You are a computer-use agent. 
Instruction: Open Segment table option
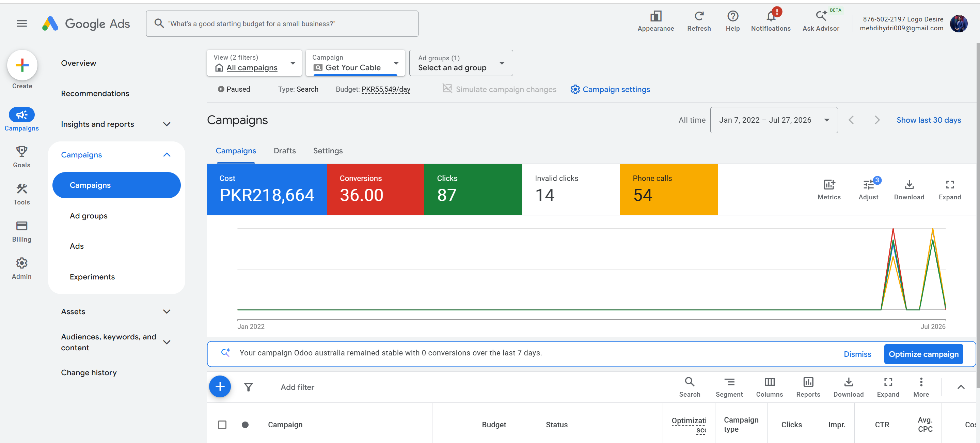point(729,387)
